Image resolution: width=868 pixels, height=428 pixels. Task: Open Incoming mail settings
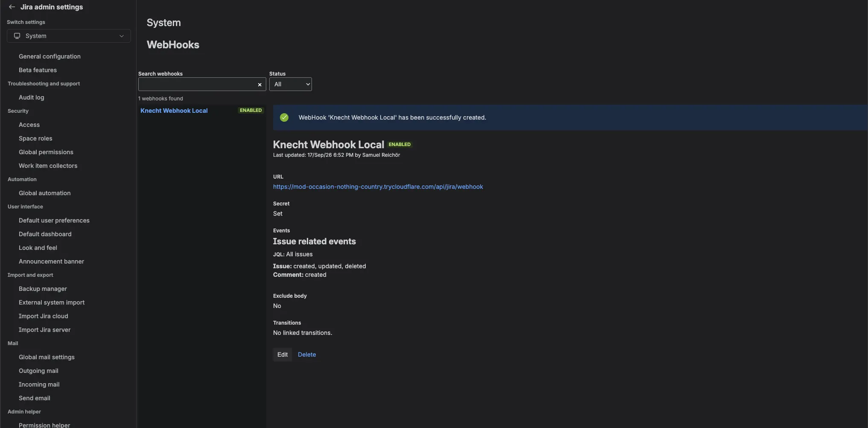point(39,384)
